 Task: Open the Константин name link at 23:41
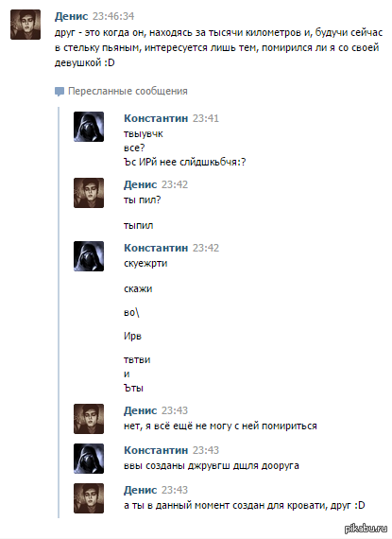(156, 118)
